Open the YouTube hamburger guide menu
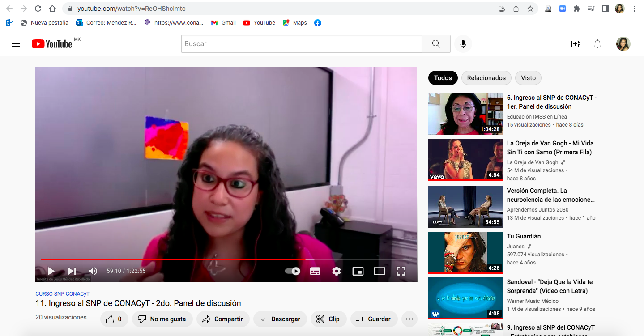The width and height of the screenshot is (644, 336). [x=16, y=44]
